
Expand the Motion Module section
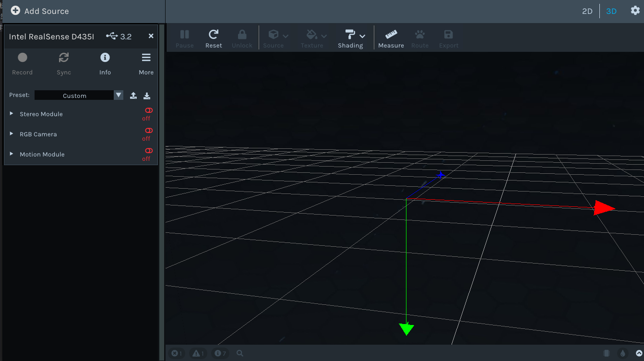12,154
